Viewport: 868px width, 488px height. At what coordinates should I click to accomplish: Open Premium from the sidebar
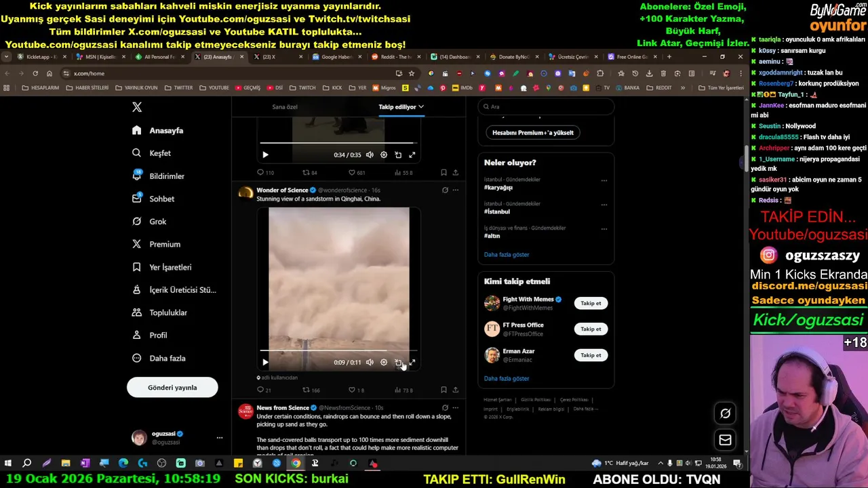click(156, 244)
